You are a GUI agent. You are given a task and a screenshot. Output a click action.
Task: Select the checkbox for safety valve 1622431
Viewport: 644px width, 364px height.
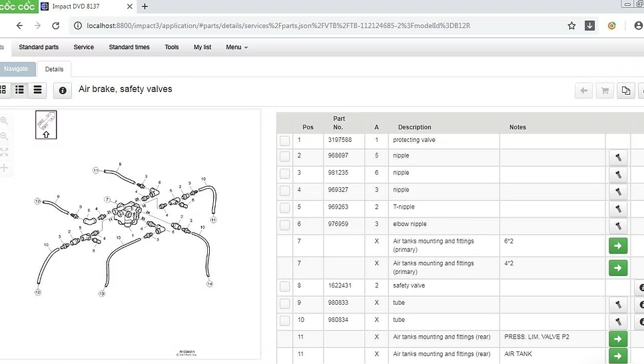285,287
